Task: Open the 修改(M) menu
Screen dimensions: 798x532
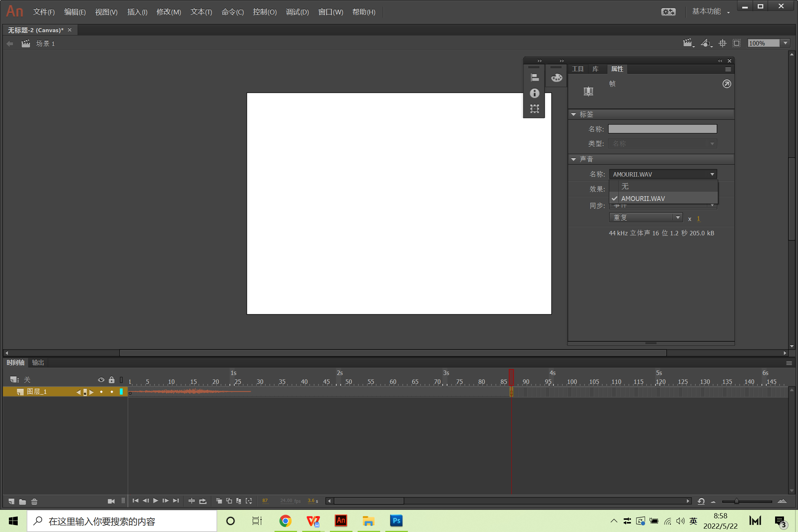Action: (168, 12)
